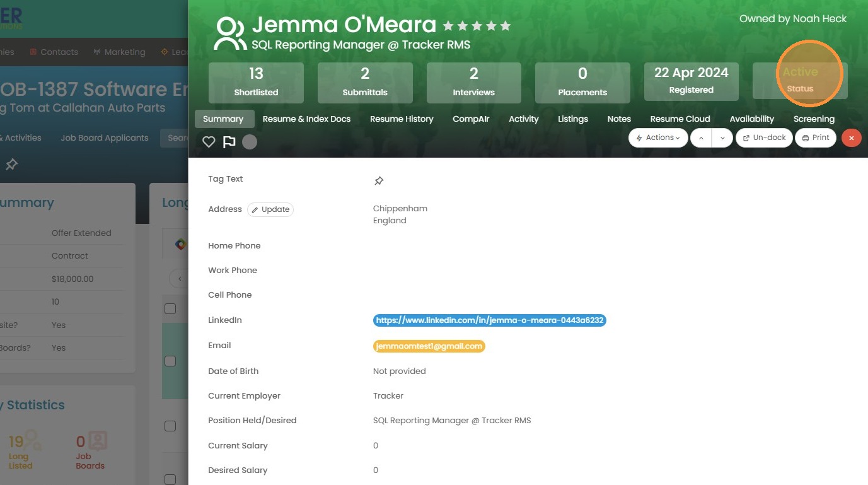868x485 pixels.
Task: Open the 2 Submittals stat tile
Action: click(365, 83)
